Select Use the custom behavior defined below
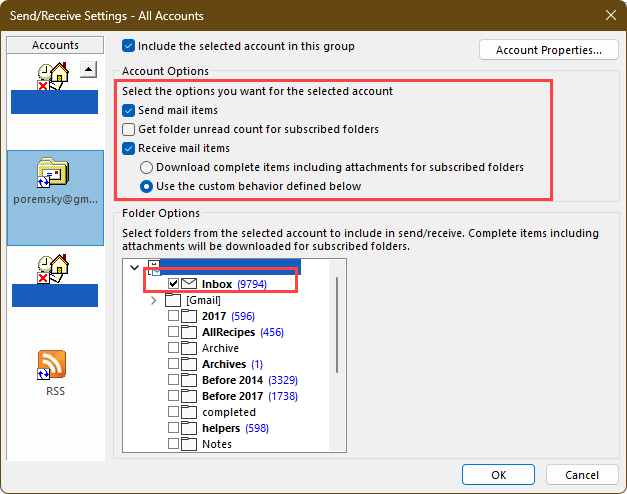627x494 pixels. click(x=146, y=186)
